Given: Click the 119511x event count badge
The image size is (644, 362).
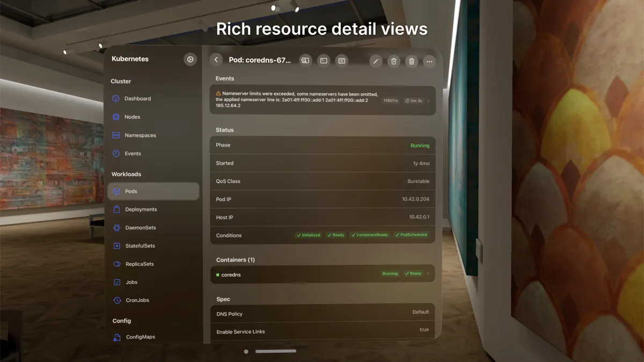Looking at the screenshot, I should [392, 100].
